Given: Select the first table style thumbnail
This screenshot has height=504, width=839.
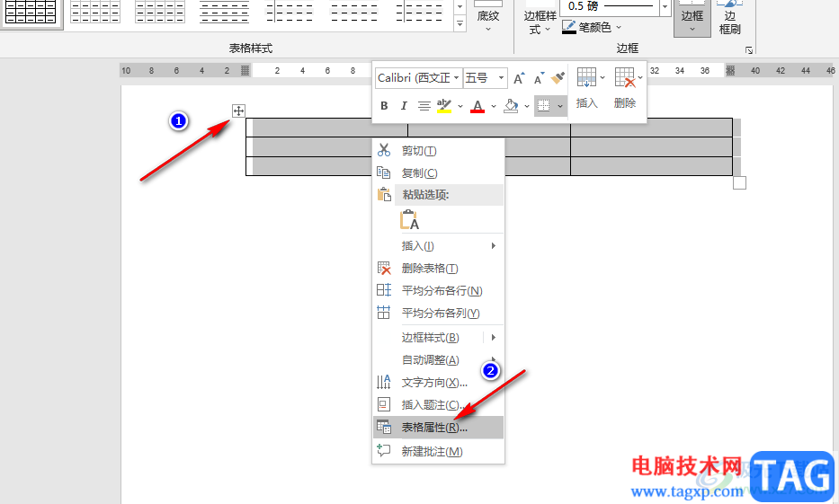Looking at the screenshot, I should point(31,12).
